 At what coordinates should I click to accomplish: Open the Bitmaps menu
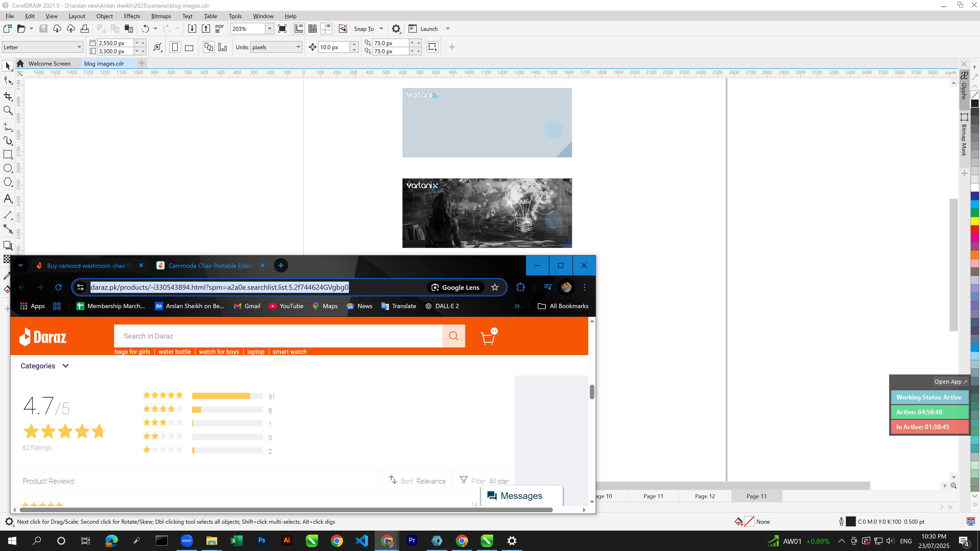click(161, 16)
